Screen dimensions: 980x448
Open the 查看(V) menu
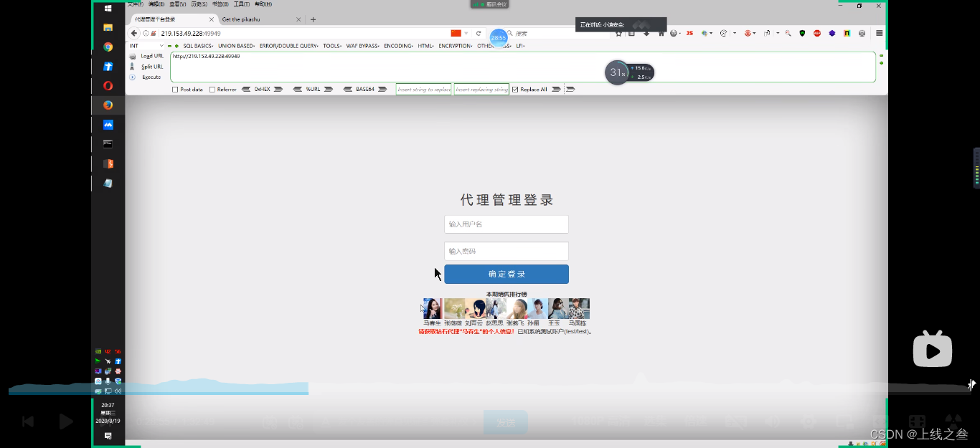(x=177, y=4)
